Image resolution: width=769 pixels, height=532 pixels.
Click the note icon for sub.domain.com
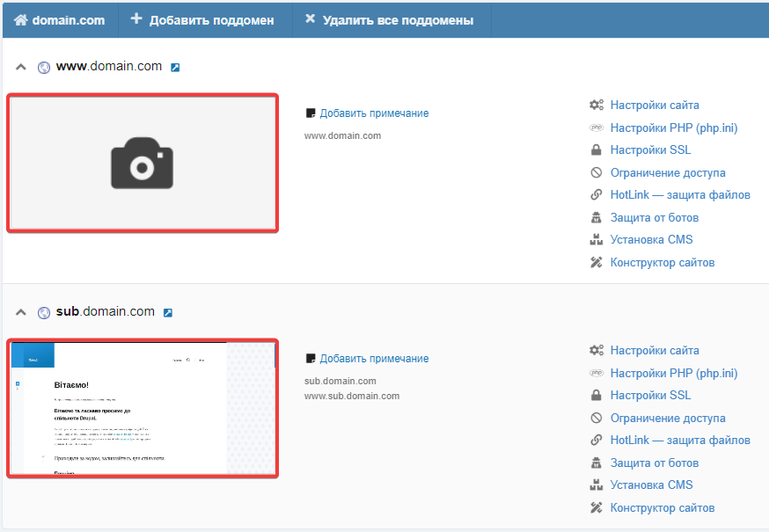310,359
